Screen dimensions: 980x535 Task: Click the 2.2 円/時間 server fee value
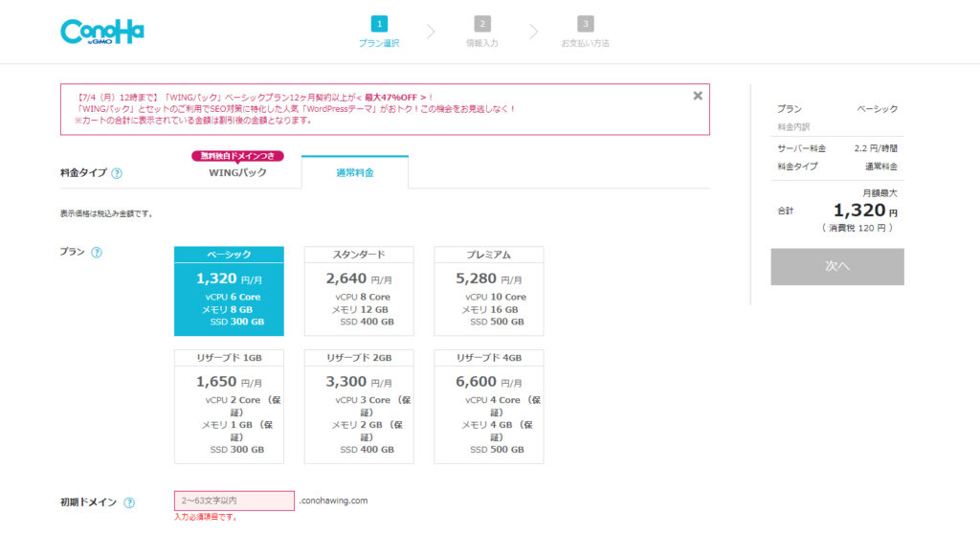pyautogui.click(x=876, y=148)
